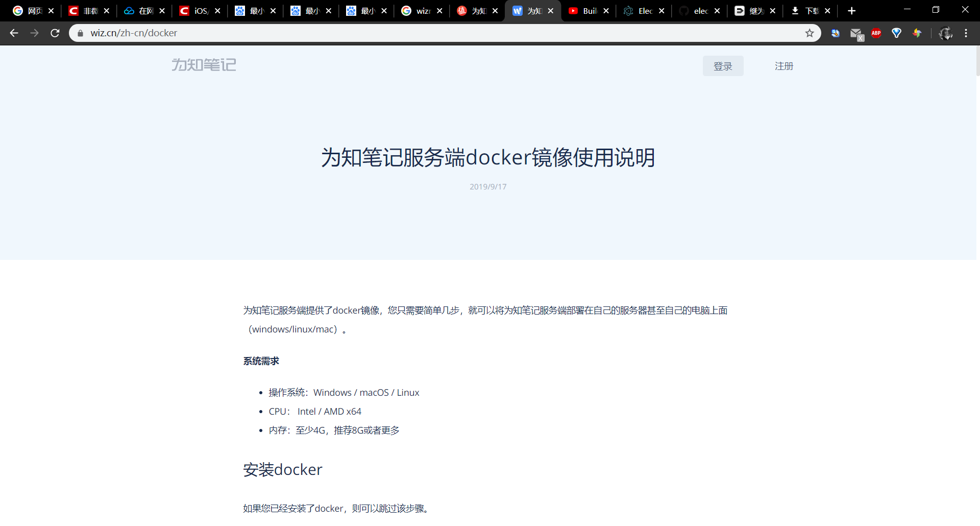Bookmark this page with the star icon
Screen dimensions: 980x526
tap(810, 33)
